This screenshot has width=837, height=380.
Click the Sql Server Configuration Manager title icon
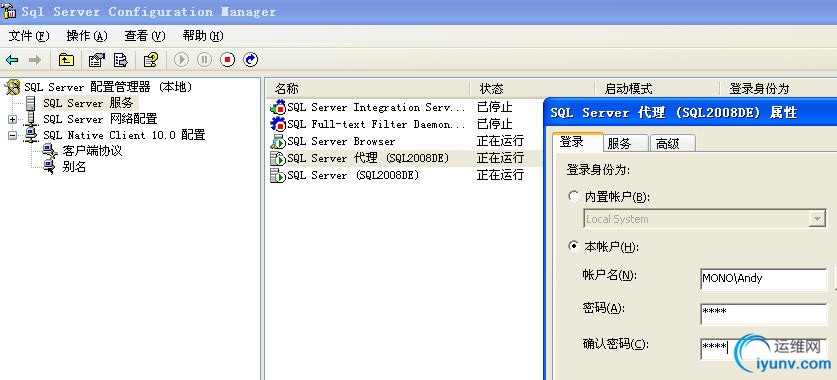pos(9,11)
